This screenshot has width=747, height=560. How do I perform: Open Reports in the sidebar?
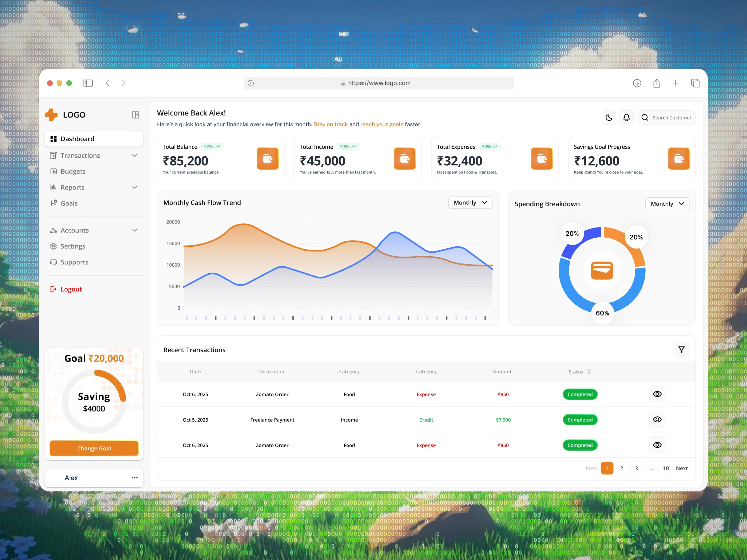[94, 187]
